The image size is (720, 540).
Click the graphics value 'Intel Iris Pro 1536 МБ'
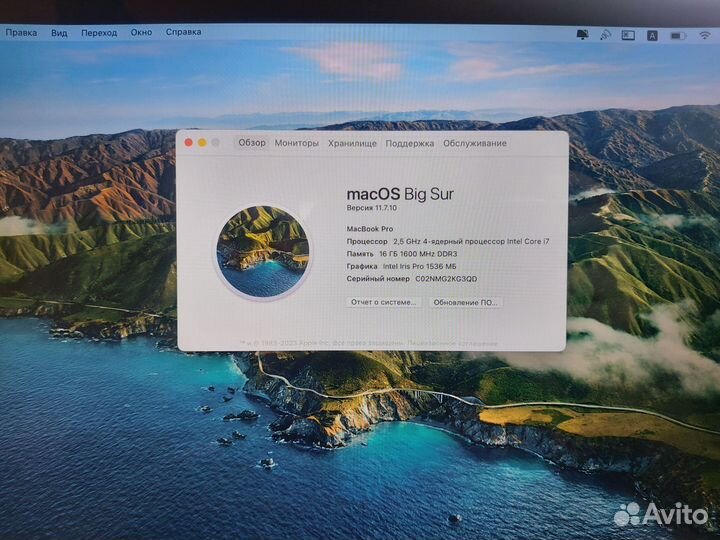[x=419, y=266]
